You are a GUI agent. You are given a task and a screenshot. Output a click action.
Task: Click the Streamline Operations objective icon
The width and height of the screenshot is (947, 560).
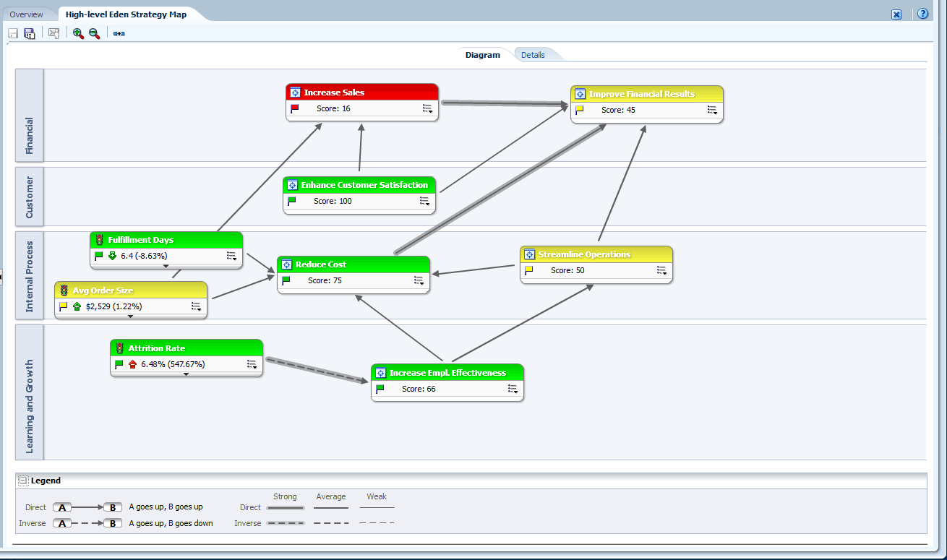(529, 254)
